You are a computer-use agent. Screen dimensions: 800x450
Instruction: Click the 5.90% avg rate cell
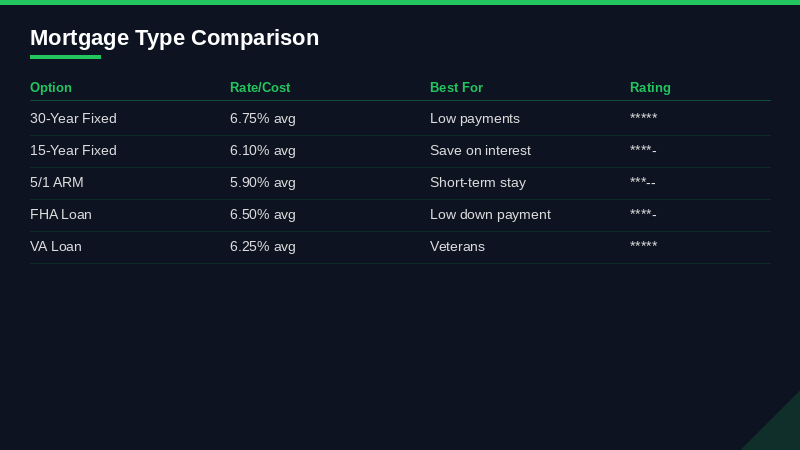pyautogui.click(x=263, y=183)
